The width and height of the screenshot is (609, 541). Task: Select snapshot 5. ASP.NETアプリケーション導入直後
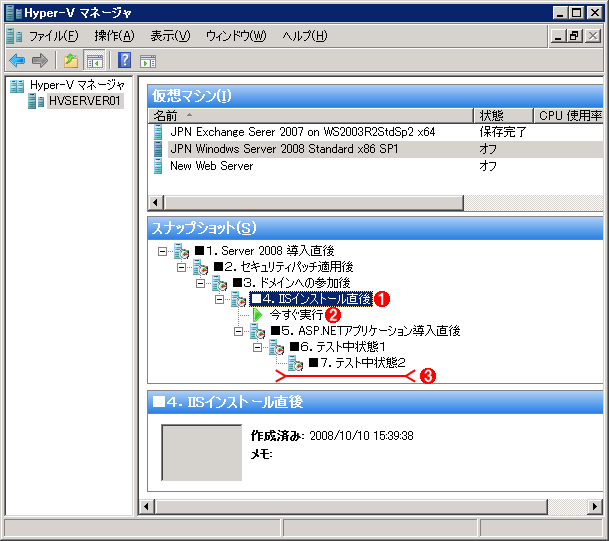[x=365, y=331]
